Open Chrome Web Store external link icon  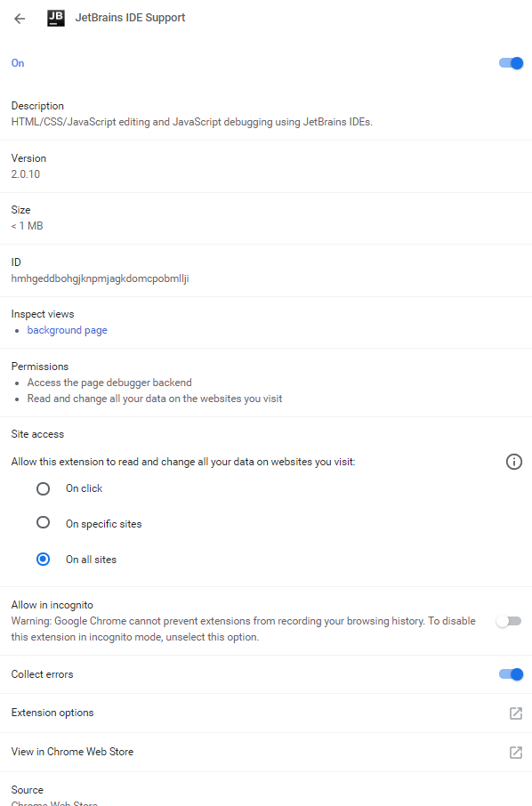(516, 752)
